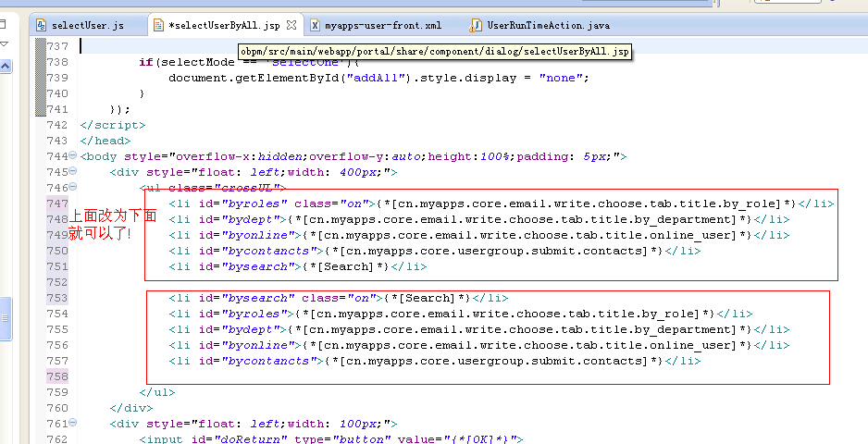868x444 pixels.
Task: Click the closing brace on line 740
Action: (x=143, y=93)
